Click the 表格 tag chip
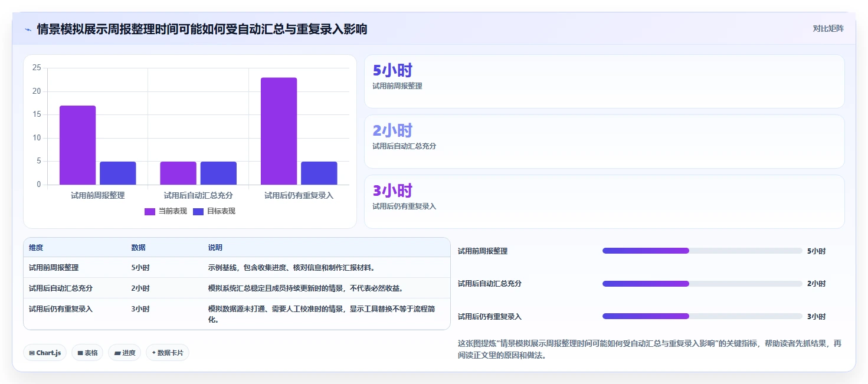 coord(87,353)
